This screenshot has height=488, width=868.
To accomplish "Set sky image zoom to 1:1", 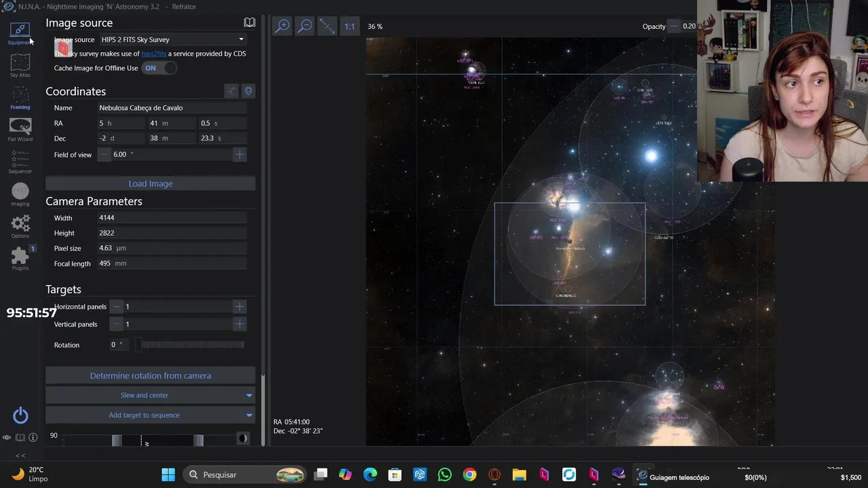I will 349,26.
